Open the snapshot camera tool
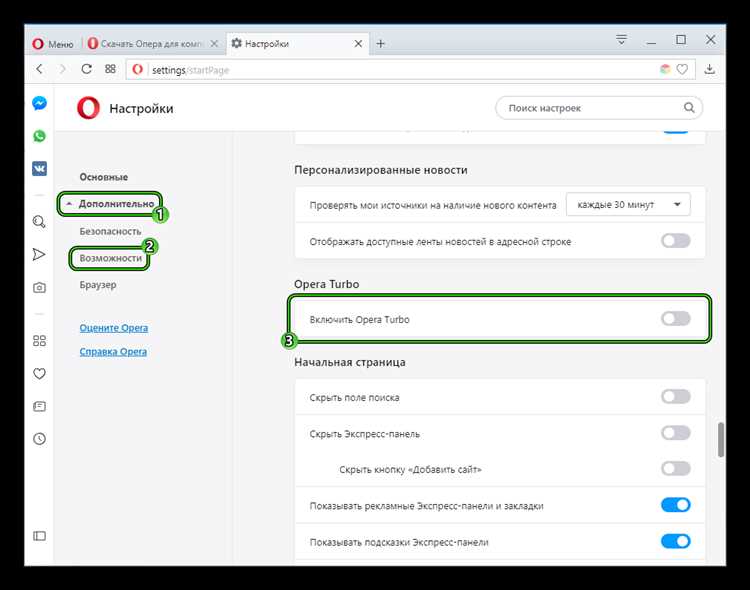Viewport: 750px width, 590px height. [39, 287]
